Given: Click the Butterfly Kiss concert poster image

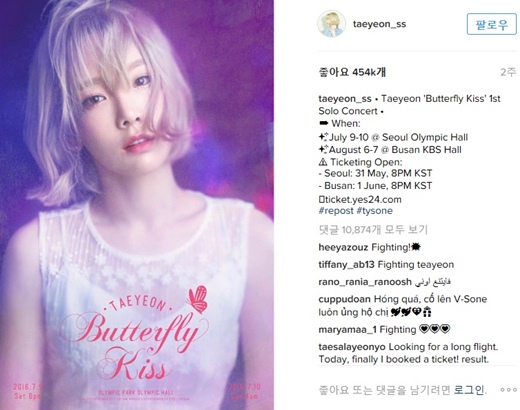Looking at the screenshot, I should 137,205.
